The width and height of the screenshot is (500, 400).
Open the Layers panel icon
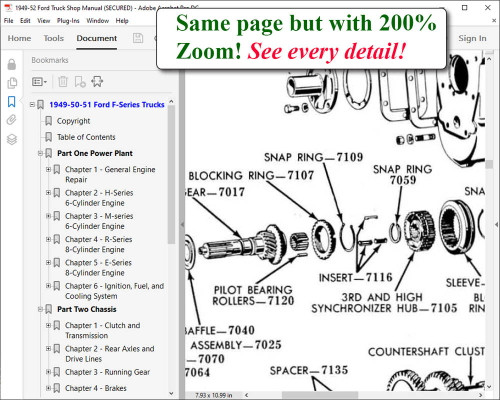12,139
